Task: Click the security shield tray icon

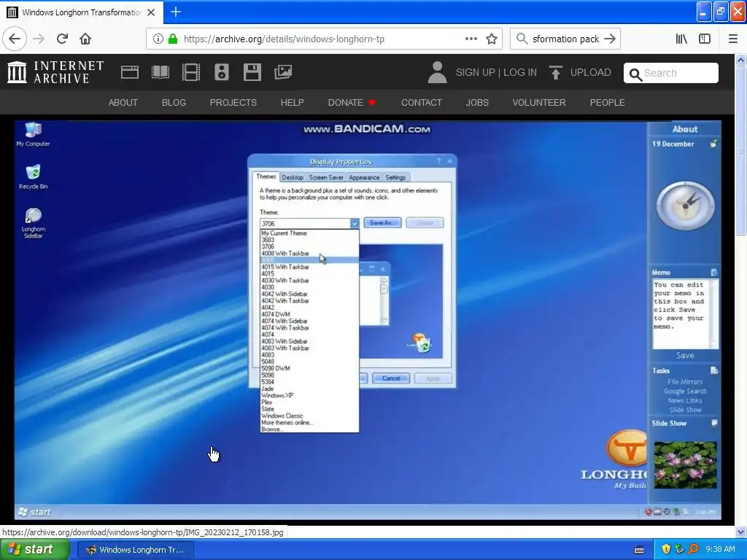Action: point(666,549)
